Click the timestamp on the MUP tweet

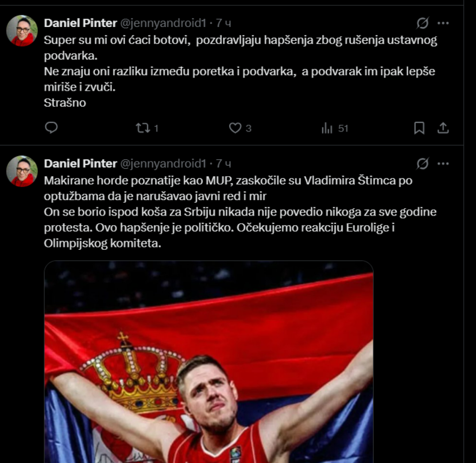(x=223, y=163)
